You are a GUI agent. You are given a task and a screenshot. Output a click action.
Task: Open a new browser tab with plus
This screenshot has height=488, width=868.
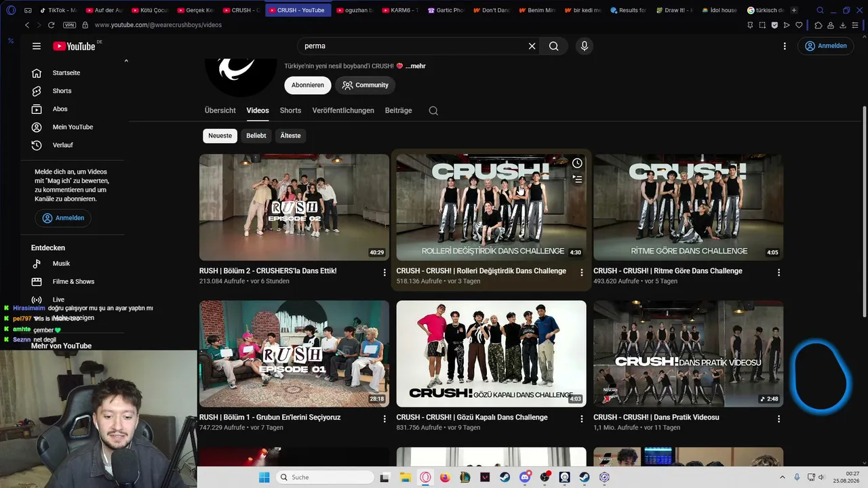(794, 10)
